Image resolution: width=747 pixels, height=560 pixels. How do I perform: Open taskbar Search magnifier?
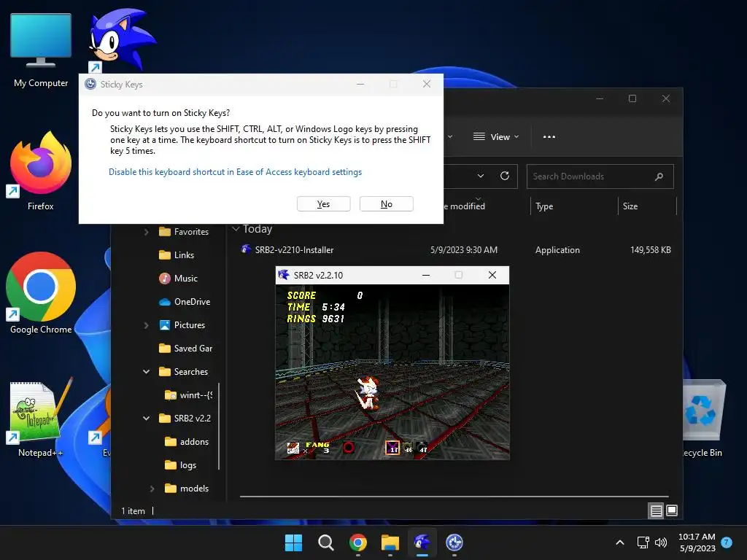pyautogui.click(x=326, y=542)
